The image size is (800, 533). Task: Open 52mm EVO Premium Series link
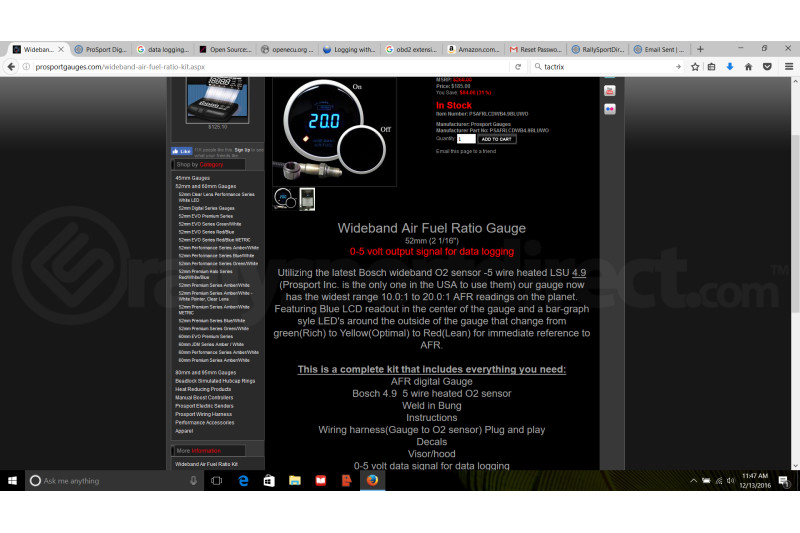tap(206, 216)
